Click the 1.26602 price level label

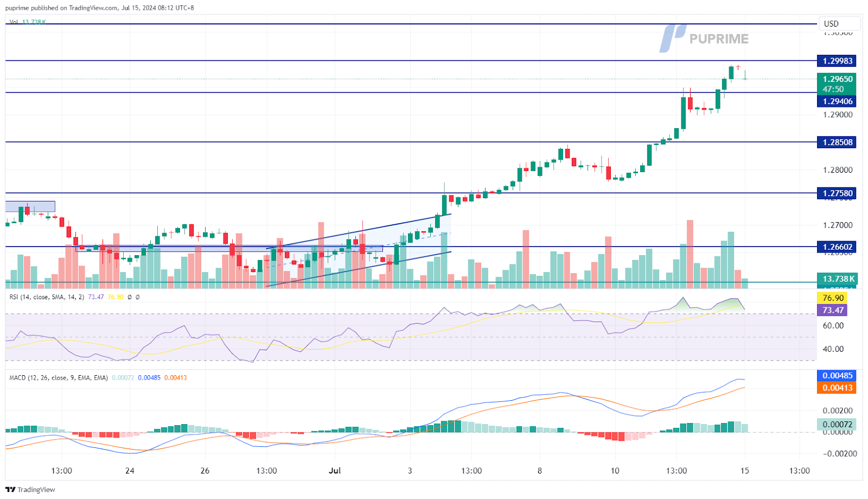coord(837,247)
